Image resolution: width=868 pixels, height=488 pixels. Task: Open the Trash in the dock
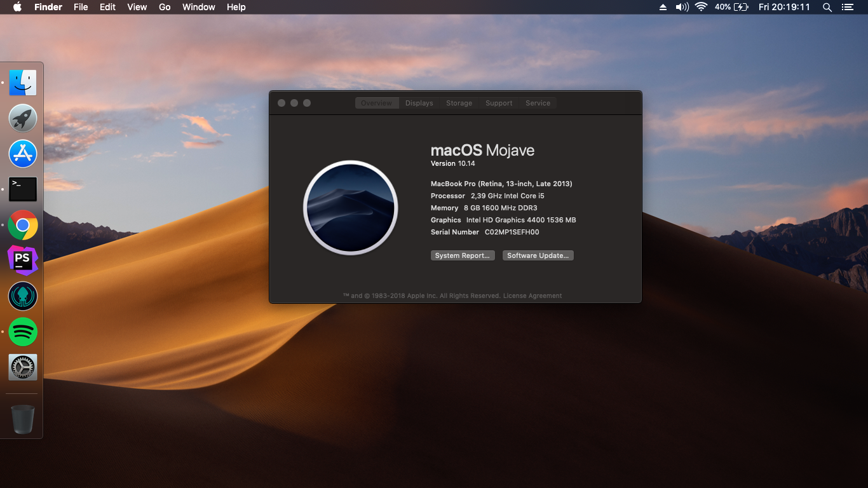pyautogui.click(x=23, y=419)
